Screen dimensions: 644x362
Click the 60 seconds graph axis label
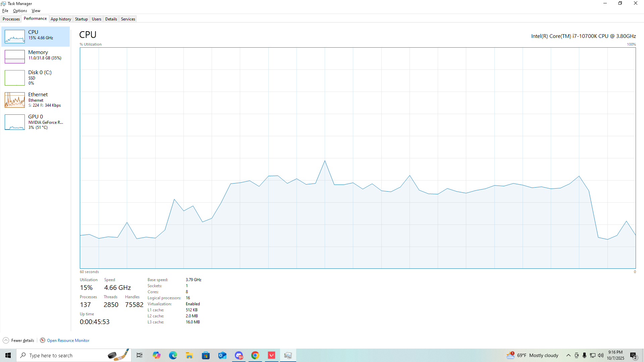pyautogui.click(x=89, y=272)
